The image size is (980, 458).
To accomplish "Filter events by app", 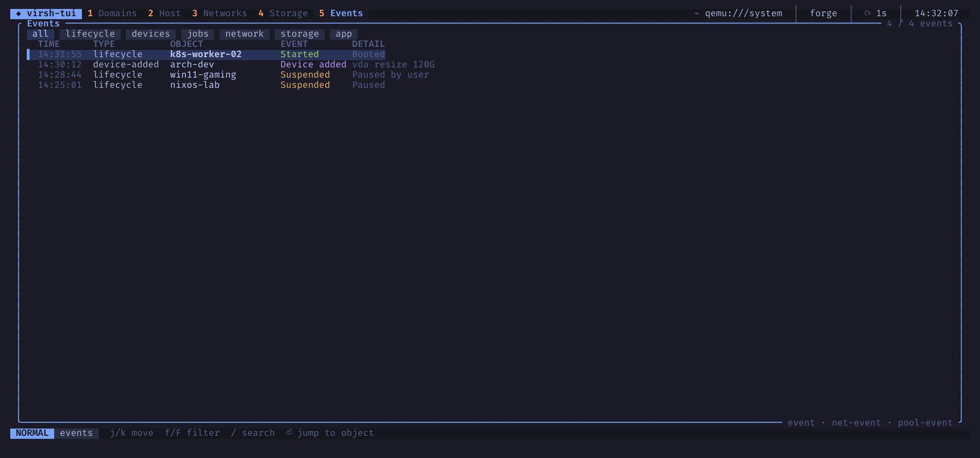I will (343, 34).
